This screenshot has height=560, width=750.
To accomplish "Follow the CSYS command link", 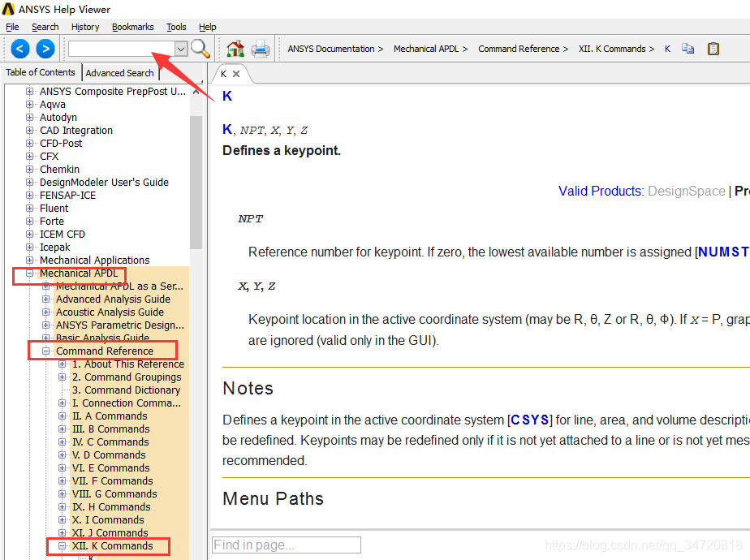I will [x=529, y=420].
